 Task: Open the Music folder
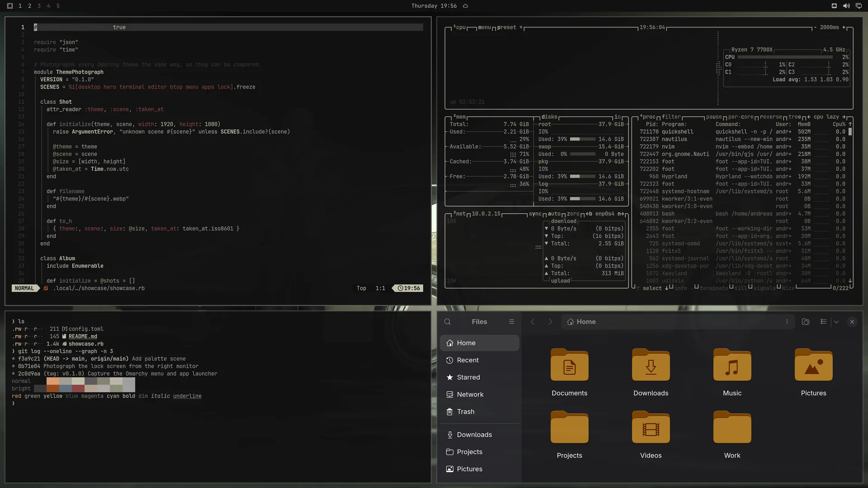tap(732, 373)
